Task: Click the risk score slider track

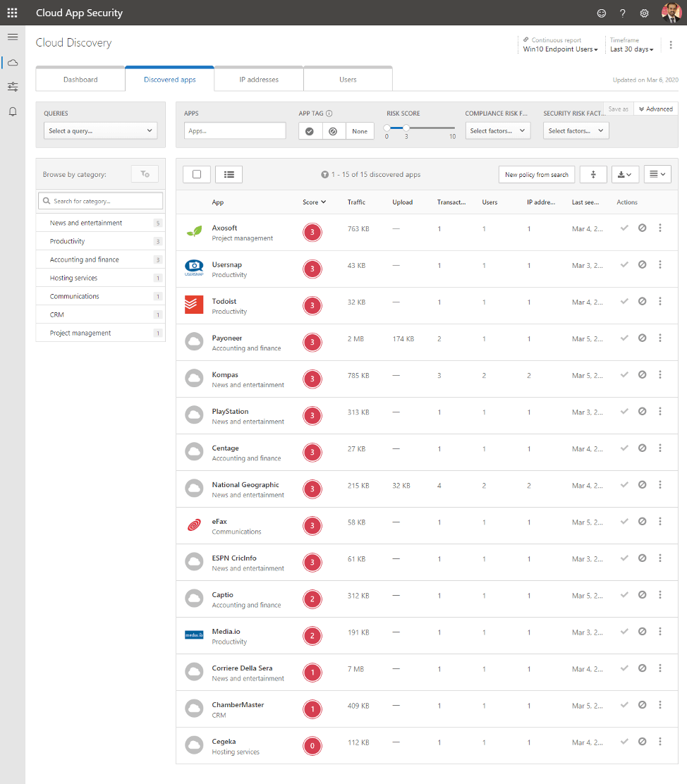Action: click(x=421, y=128)
